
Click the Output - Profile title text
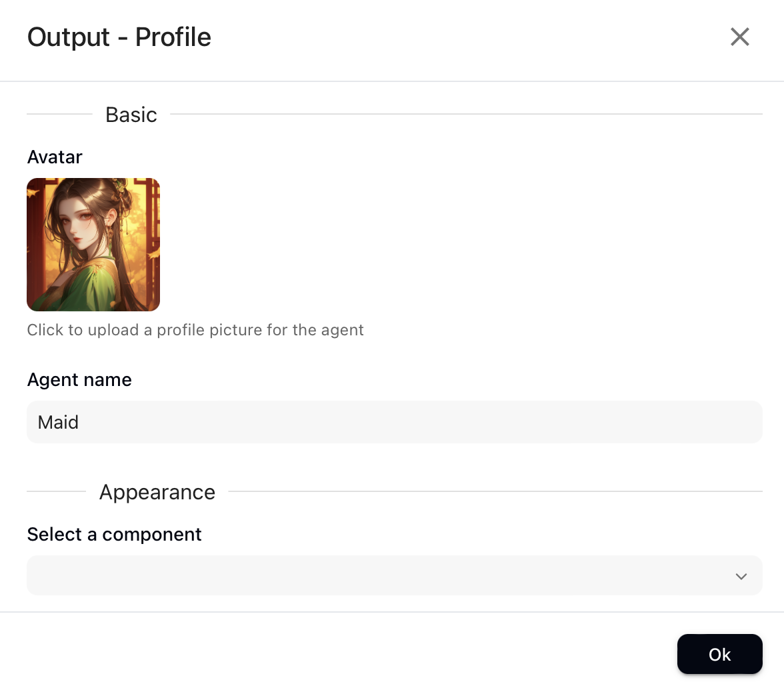pos(119,37)
